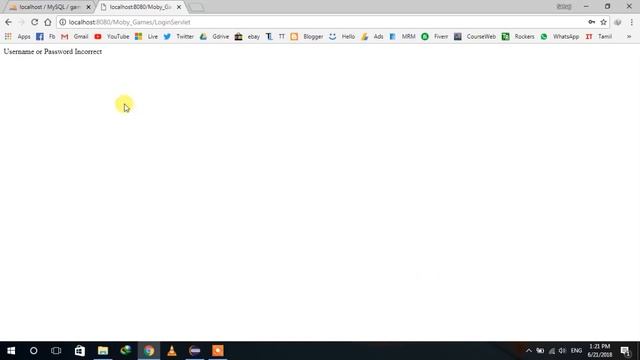The width and height of the screenshot is (640, 360).
Task: Open the extension icon beside the star
Action: tap(618, 22)
